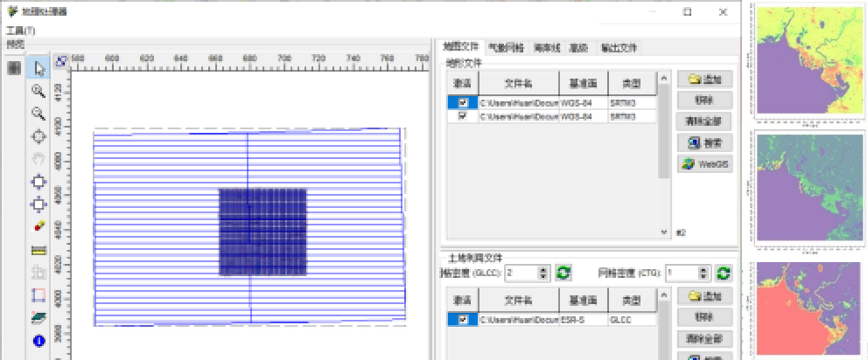Screen dimensions: 868x360
Task: Open the top purple land-use map thumbnail
Action: pos(807,63)
